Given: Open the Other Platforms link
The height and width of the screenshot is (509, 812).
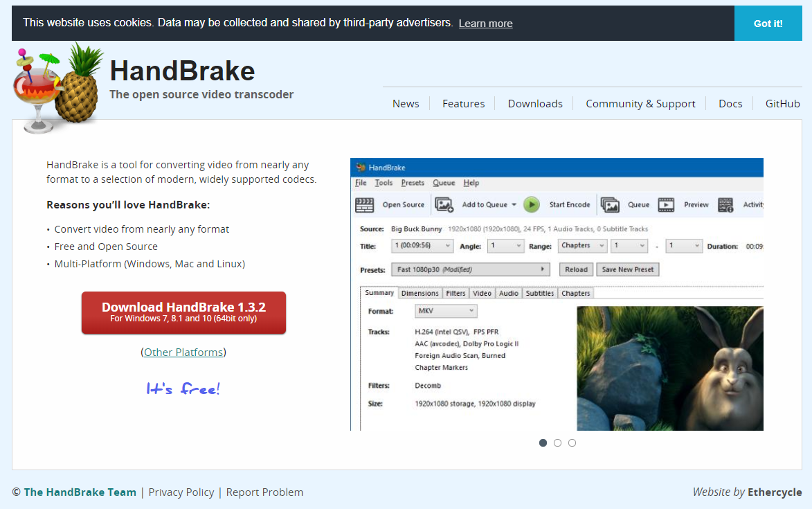Looking at the screenshot, I should click(x=183, y=352).
